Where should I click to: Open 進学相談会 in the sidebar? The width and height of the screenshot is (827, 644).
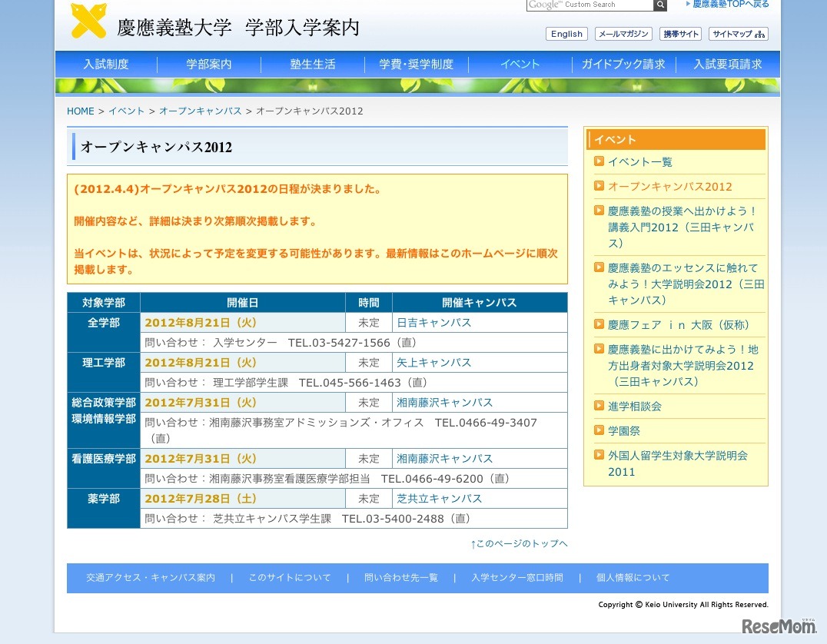pos(635,407)
